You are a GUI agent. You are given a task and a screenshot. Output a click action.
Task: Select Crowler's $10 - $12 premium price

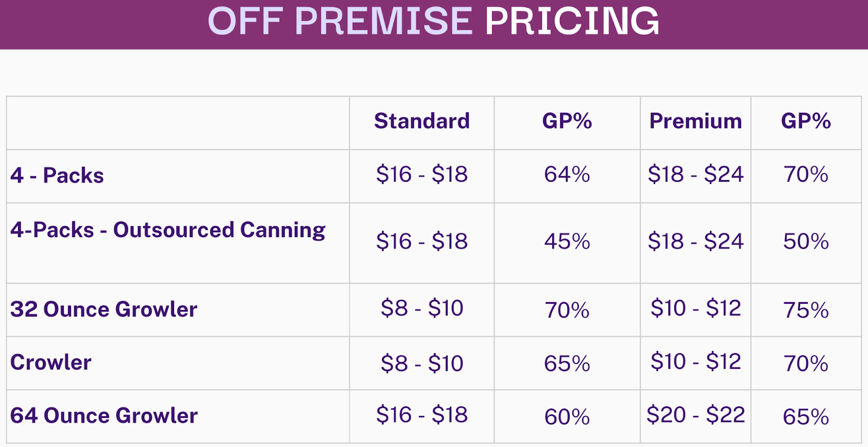(x=695, y=361)
